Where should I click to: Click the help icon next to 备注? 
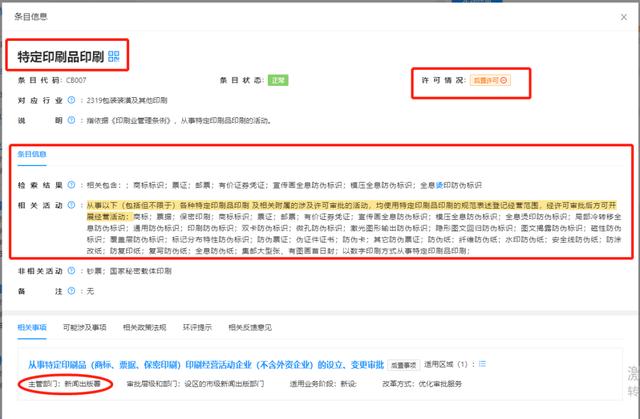click(71, 291)
